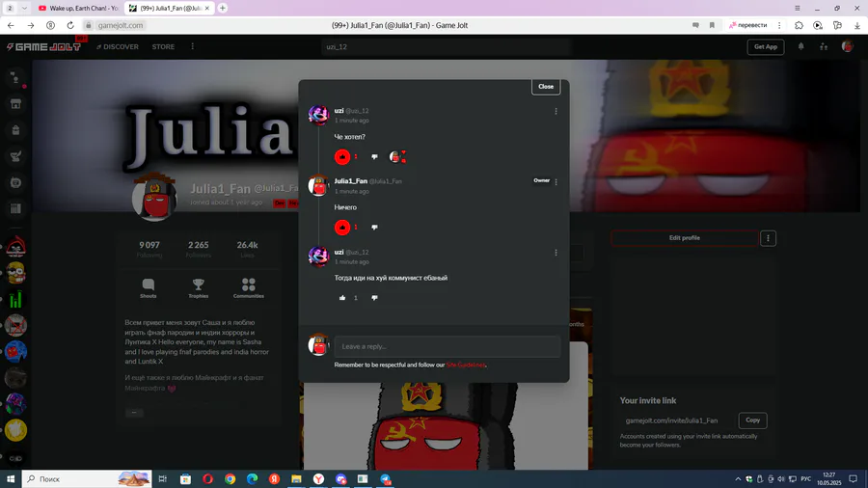
Task: Open Opera from the taskbar
Action: [x=207, y=478]
